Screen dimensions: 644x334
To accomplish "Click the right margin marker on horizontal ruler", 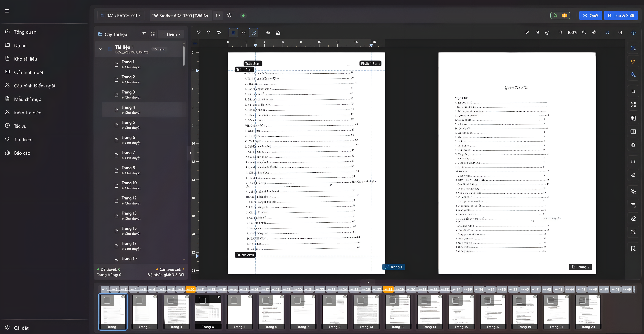I will click(x=371, y=45).
